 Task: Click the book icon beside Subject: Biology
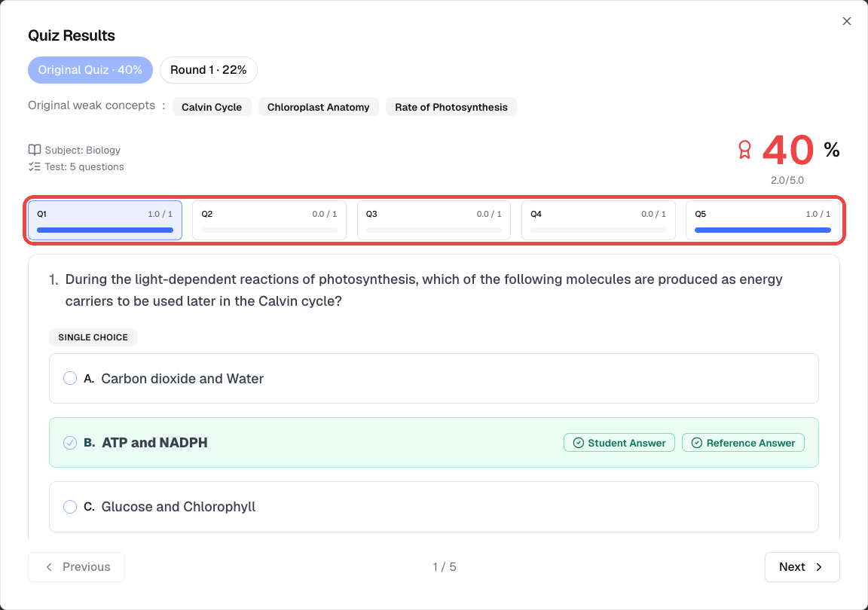[x=35, y=150]
